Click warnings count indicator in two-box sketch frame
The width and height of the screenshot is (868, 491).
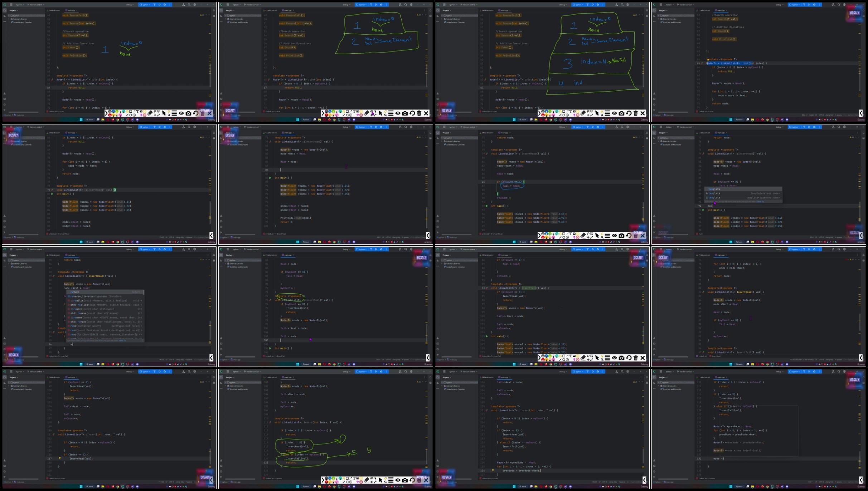point(419,15)
